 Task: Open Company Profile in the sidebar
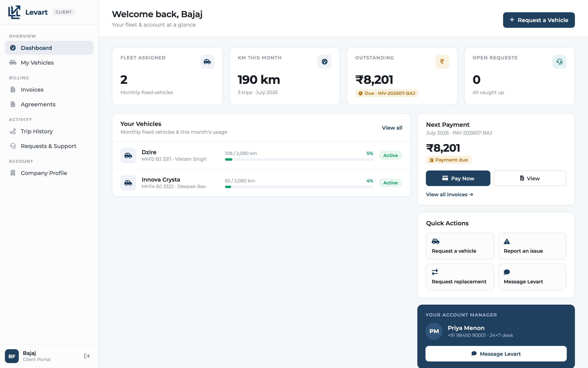point(49,173)
